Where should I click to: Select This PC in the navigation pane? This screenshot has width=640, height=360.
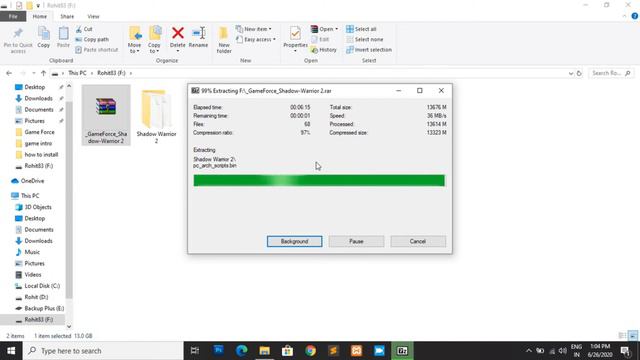[30, 196]
